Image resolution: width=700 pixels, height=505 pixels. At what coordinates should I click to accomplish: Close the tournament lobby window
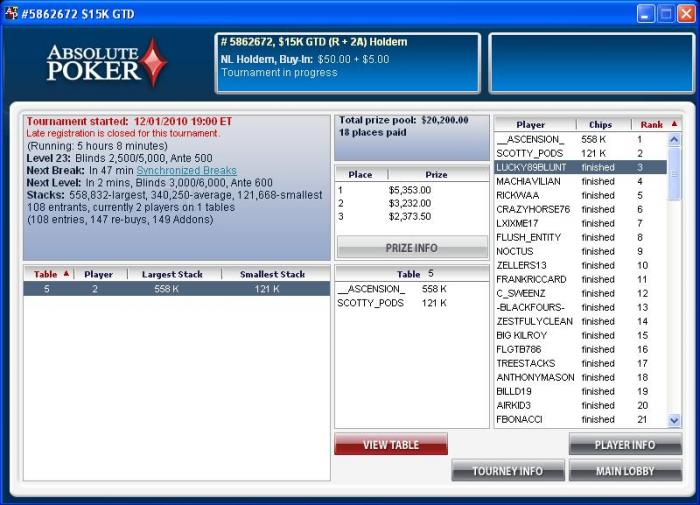click(686, 14)
